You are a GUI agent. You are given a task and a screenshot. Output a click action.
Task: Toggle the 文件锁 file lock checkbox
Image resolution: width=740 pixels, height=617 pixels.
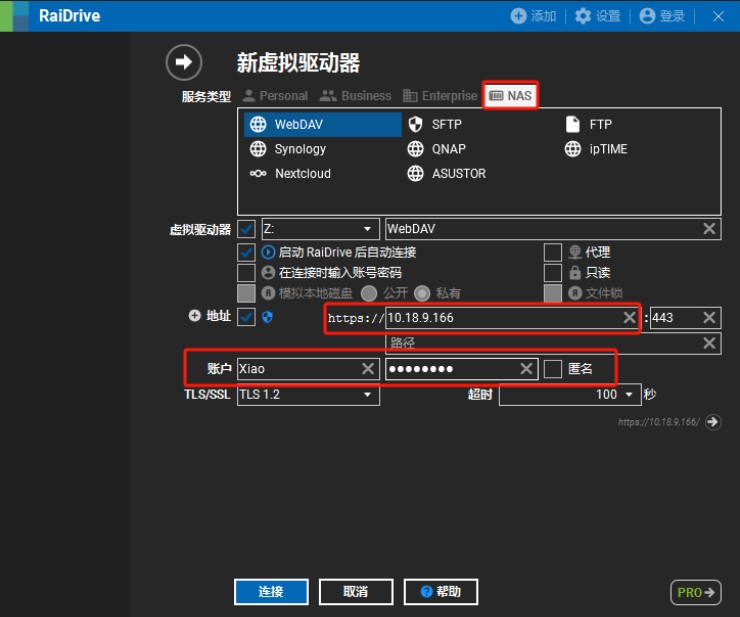coord(553,293)
